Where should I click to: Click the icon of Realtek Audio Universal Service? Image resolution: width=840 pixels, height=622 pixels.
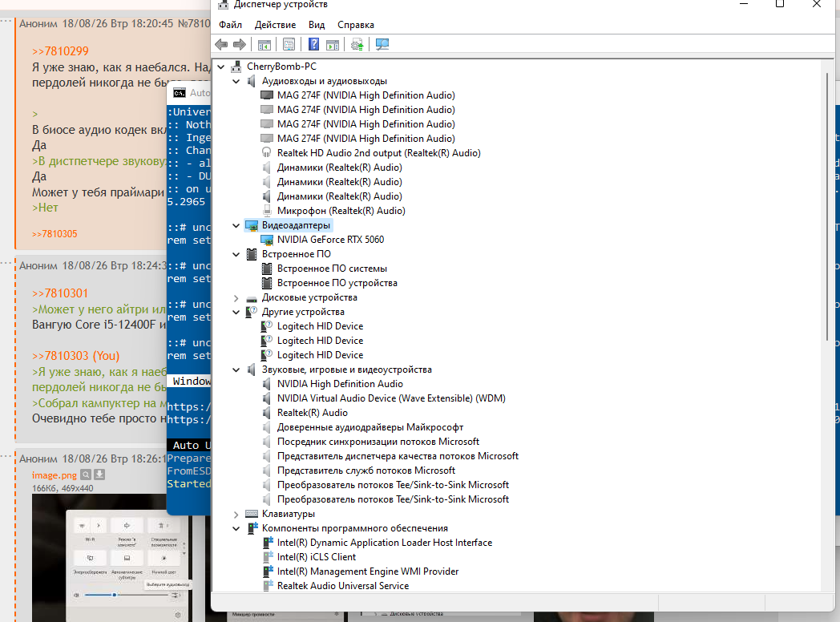[x=268, y=586]
